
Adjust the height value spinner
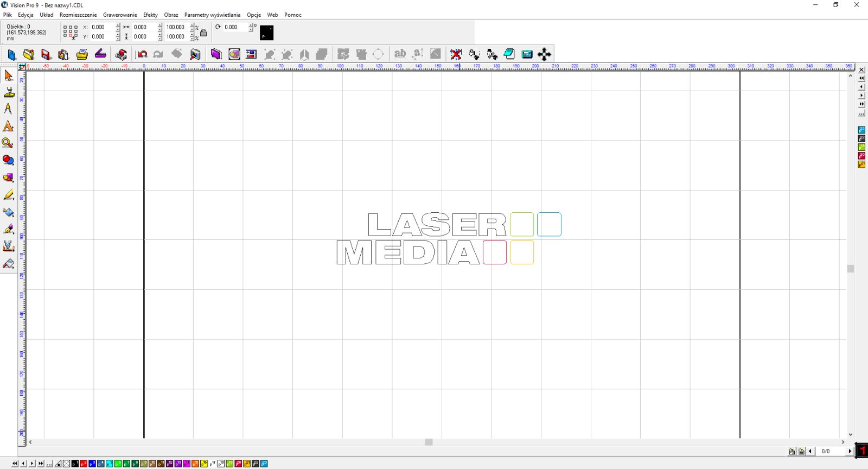[159, 37]
